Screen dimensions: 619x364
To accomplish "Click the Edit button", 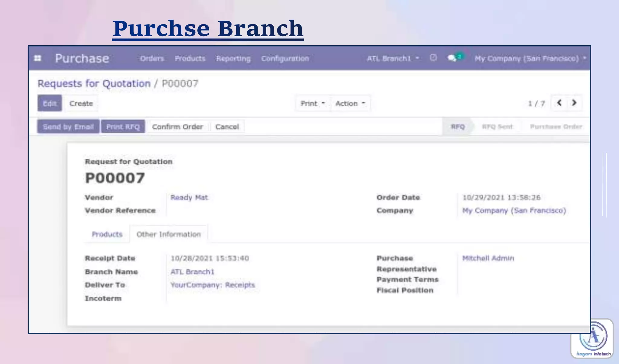I will 50,103.
